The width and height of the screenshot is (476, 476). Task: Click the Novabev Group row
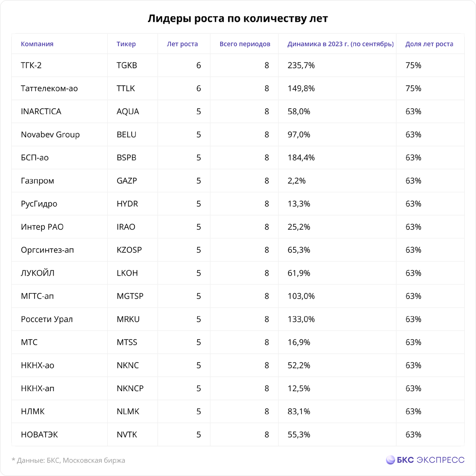coord(238,134)
